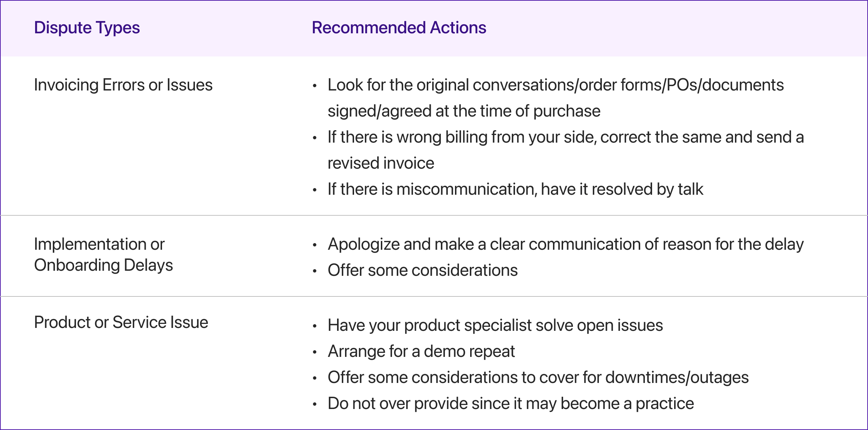Click the bullet before 'Apologize and make'
Image resolution: width=868 pixels, height=430 pixels.
tap(315, 245)
